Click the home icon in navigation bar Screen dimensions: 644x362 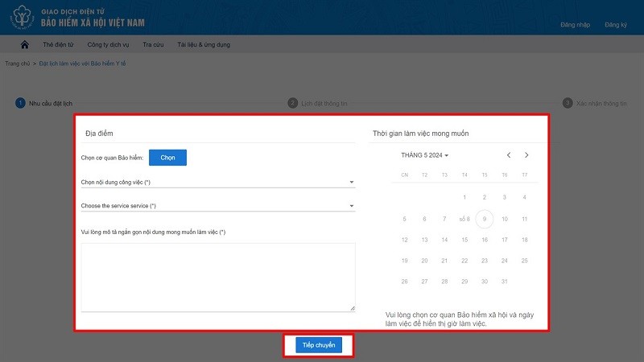point(25,44)
